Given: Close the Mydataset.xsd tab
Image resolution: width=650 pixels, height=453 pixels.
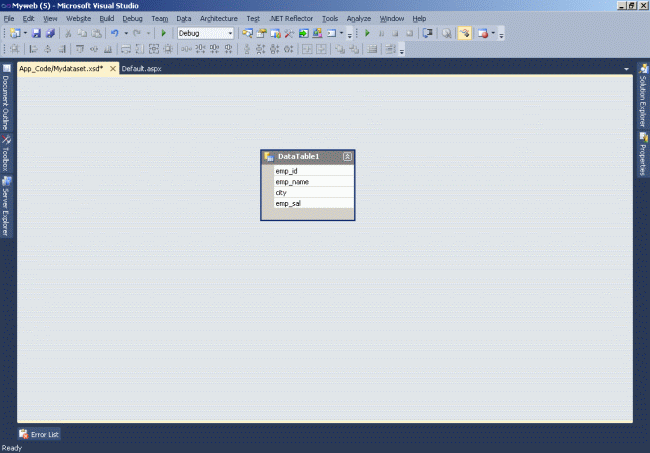Looking at the screenshot, I should tap(113, 69).
